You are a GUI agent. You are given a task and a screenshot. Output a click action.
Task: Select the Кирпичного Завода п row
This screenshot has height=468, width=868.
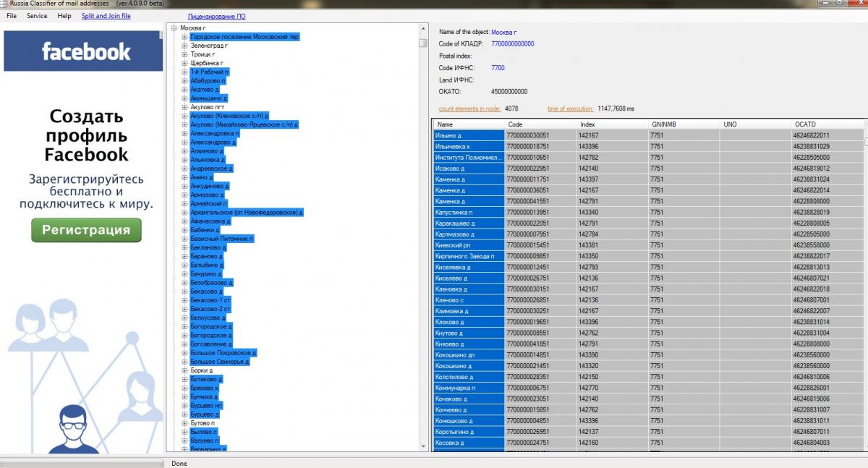(x=648, y=256)
